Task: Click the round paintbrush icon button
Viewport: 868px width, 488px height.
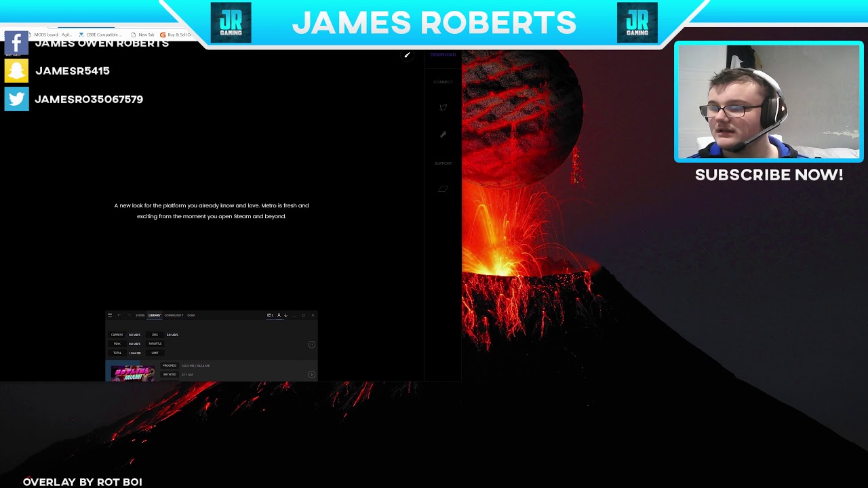Action: 407,55
